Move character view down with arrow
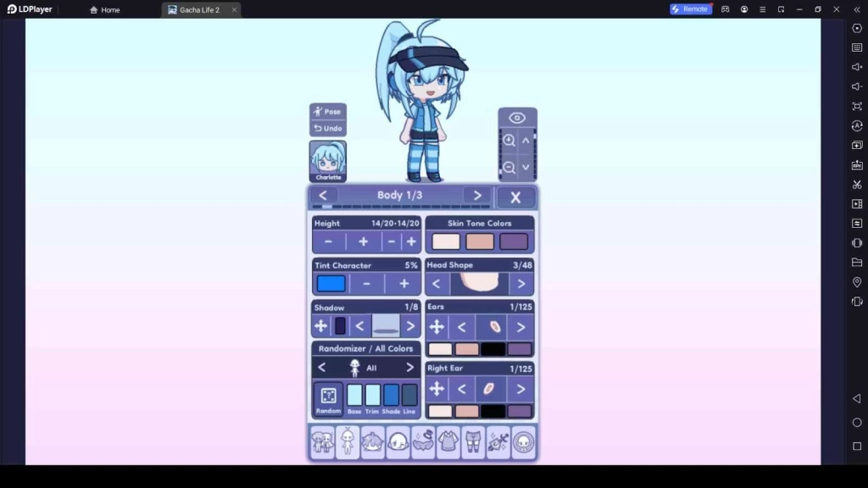 pos(526,167)
